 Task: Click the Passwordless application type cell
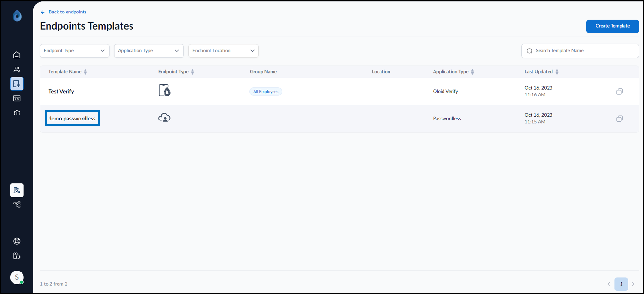[x=447, y=118]
